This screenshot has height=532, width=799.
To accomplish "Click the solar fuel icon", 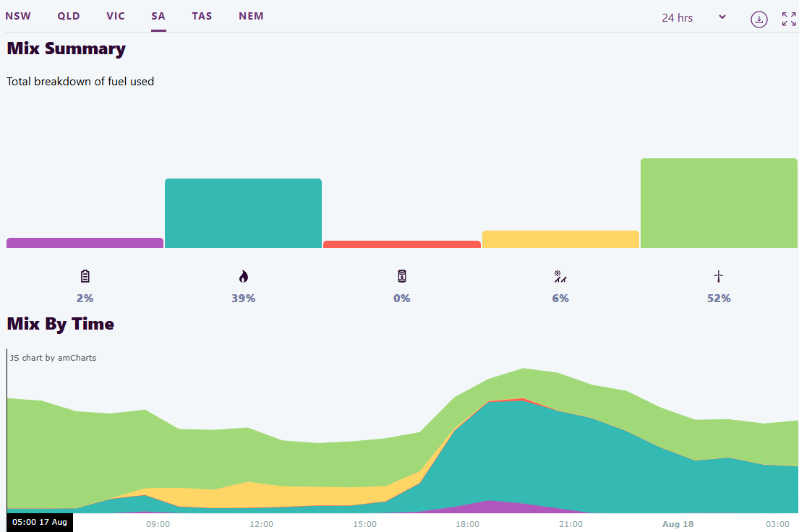I will pyautogui.click(x=560, y=276).
